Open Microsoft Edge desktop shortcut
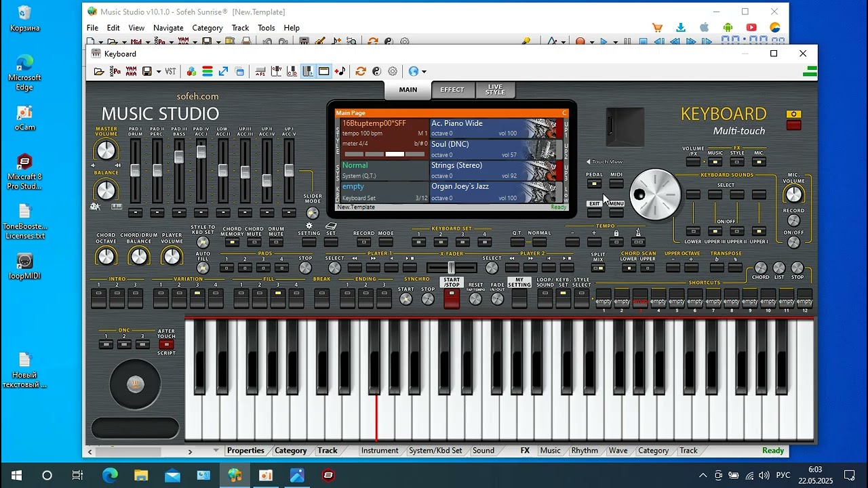The width and height of the screenshot is (868, 488). click(24, 73)
